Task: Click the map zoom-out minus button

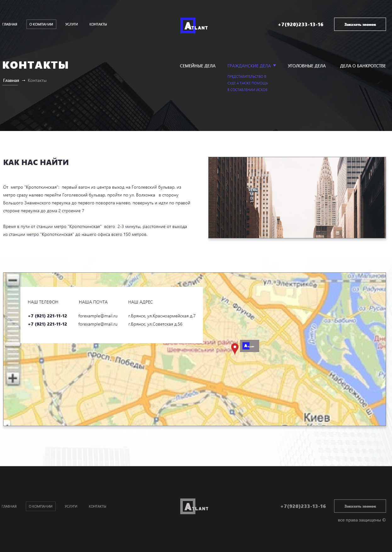Action: (13, 280)
